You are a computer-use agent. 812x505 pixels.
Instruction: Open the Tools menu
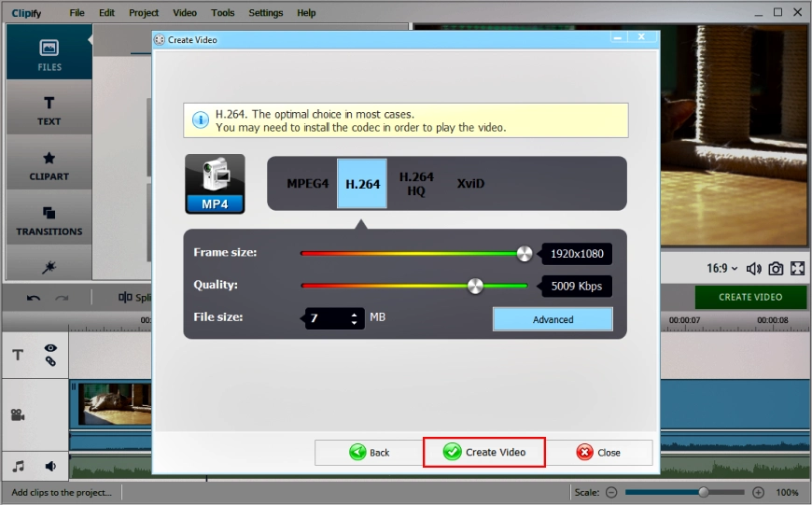[x=223, y=12]
